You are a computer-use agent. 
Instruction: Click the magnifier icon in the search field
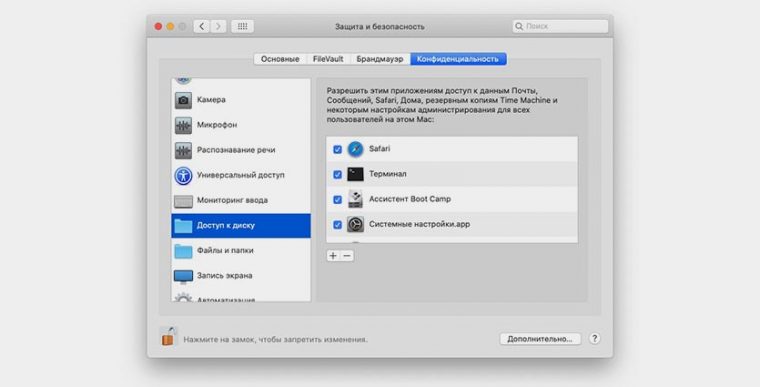519,26
